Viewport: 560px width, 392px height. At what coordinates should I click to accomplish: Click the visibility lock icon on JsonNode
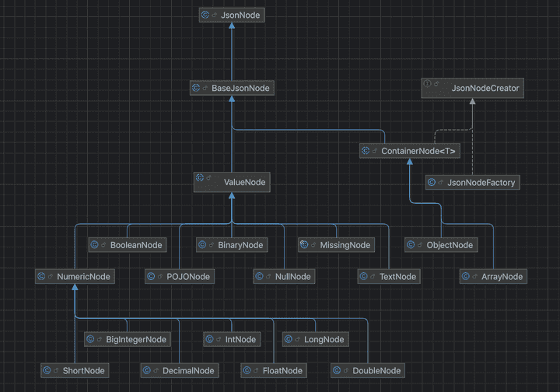point(215,15)
